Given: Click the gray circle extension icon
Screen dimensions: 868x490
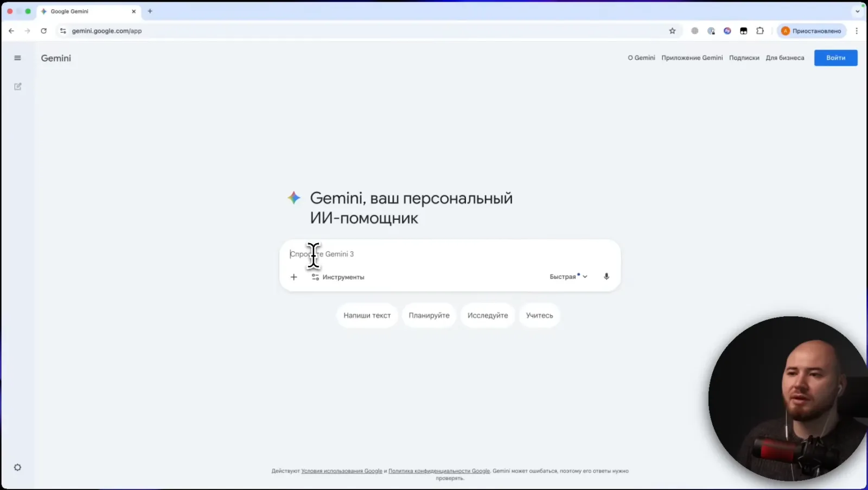Looking at the screenshot, I should pos(695,31).
